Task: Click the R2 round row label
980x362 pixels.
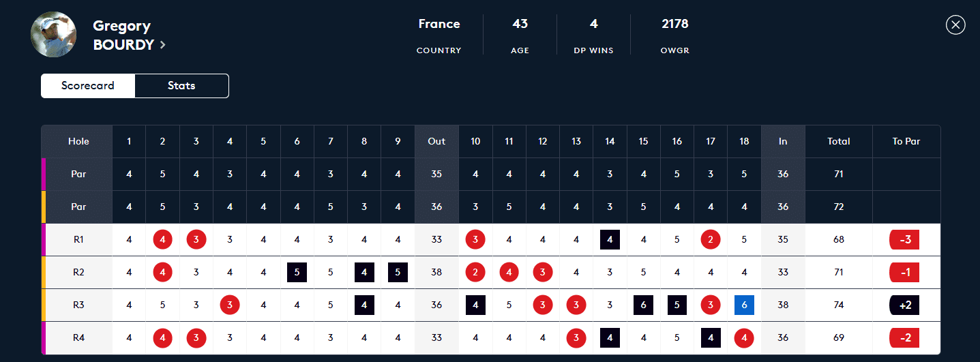Action: [x=78, y=273]
